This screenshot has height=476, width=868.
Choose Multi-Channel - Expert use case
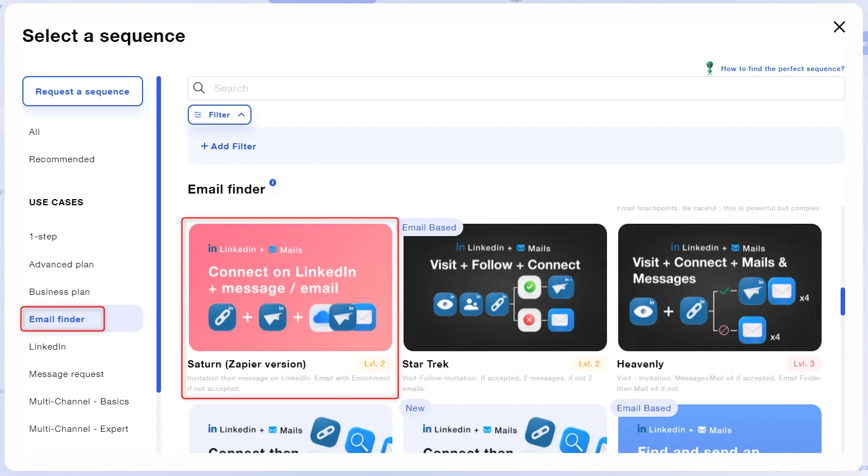79,429
